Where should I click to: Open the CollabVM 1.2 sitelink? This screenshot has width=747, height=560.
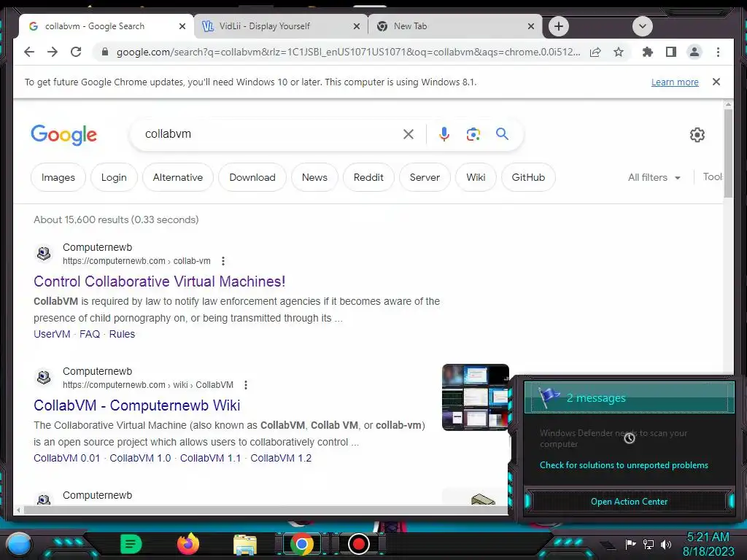tap(281, 458)
